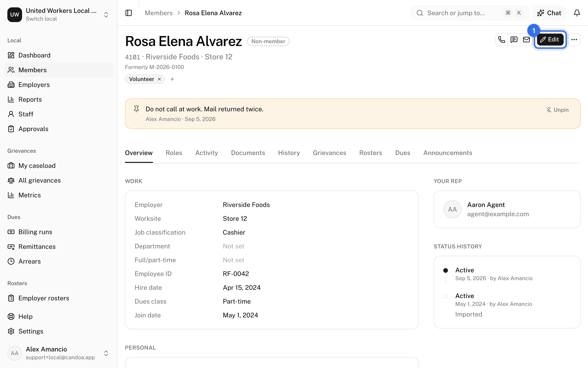Screen dimensions: 588x368
Task: Open Members in the sidebar
Action: [x=59, y=70]
